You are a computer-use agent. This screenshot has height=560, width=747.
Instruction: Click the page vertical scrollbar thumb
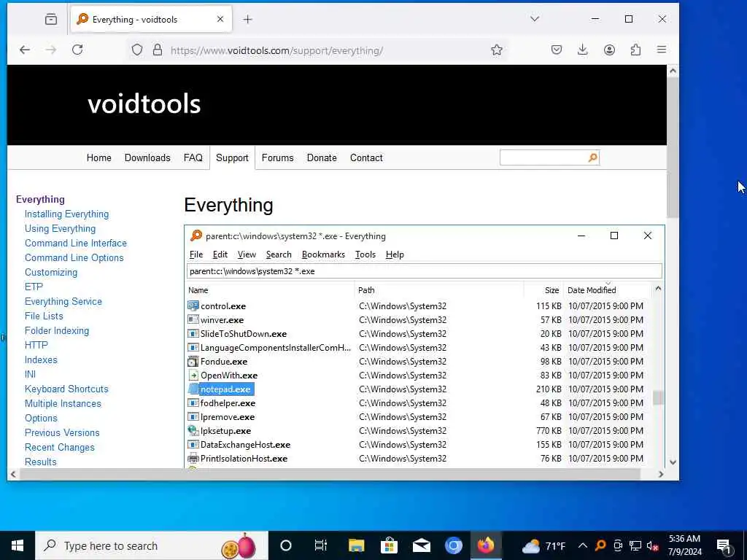point(672,147)
